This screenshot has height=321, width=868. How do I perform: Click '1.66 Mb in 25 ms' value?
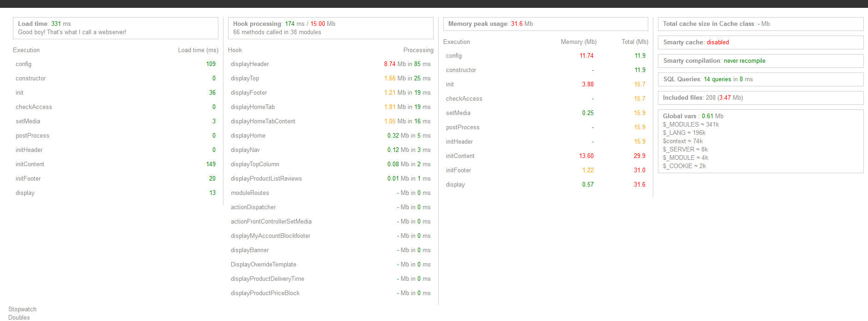tap(407, 79)
